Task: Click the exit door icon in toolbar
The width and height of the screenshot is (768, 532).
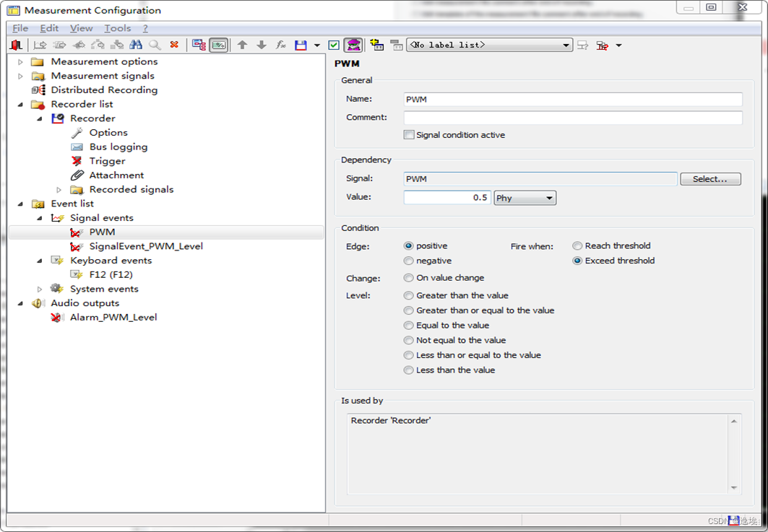Action: [16, 45]
